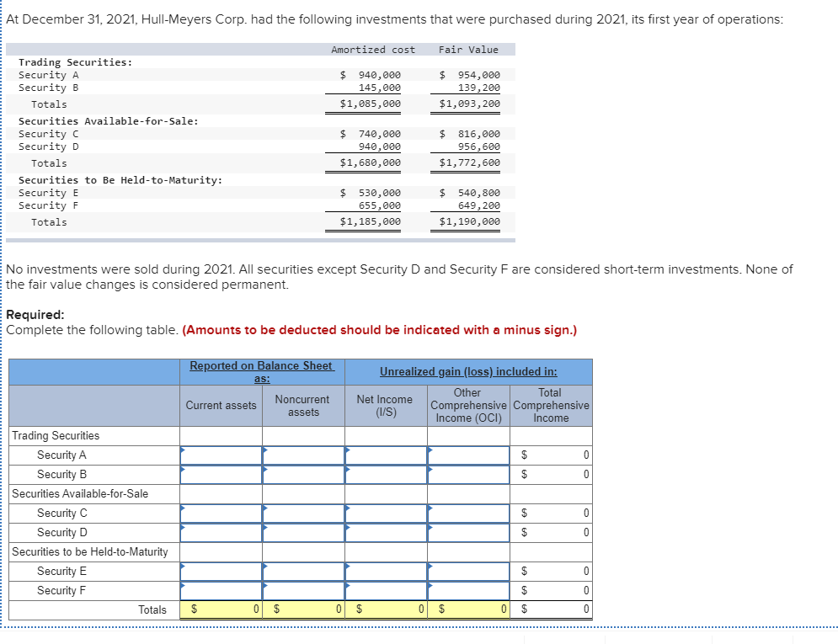Click Security F Net Income input cell

(x=386, y=591)
